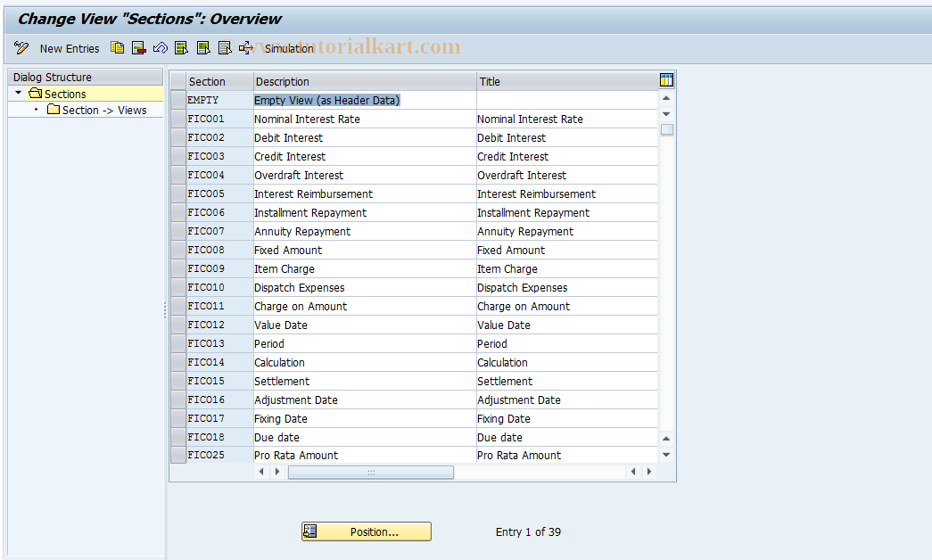Select row marker for FIC006
Screen dimensions: 932x560
[177, 212]
